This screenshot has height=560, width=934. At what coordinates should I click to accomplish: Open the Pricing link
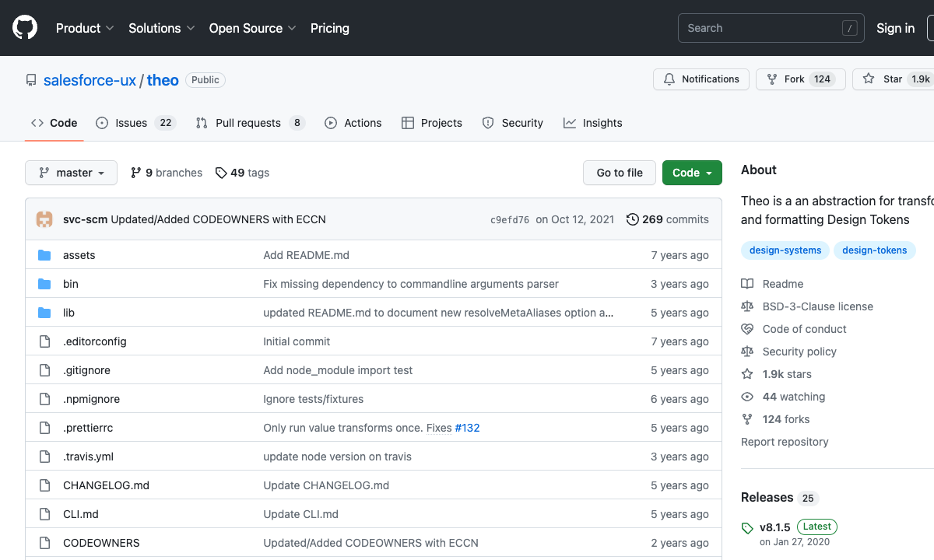click(x=329, y=28)
